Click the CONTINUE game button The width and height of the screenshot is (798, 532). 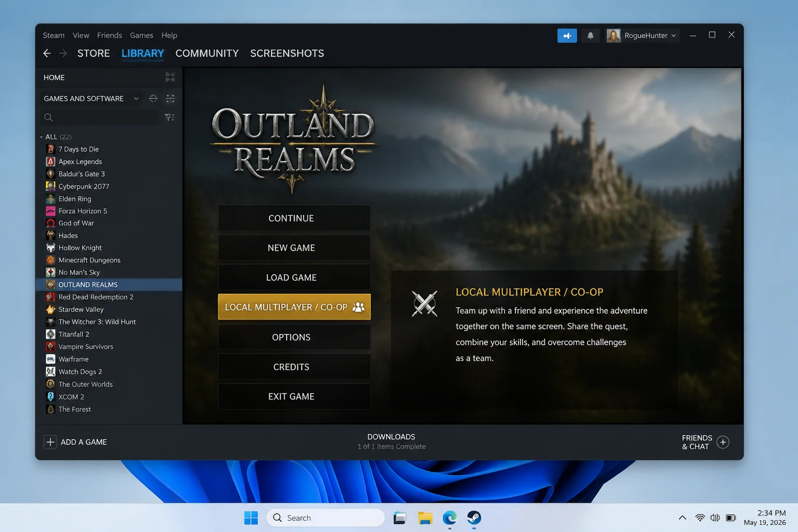click(294, 218)
